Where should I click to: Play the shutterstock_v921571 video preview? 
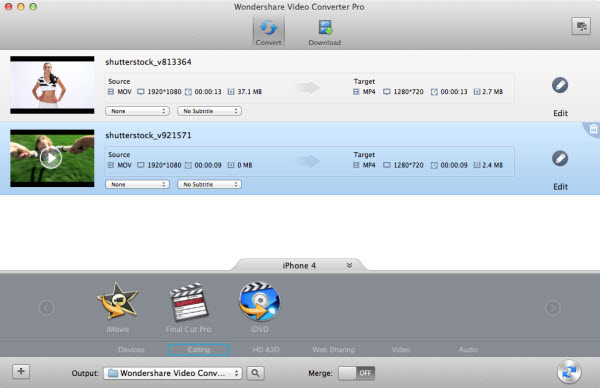[51, 158]
